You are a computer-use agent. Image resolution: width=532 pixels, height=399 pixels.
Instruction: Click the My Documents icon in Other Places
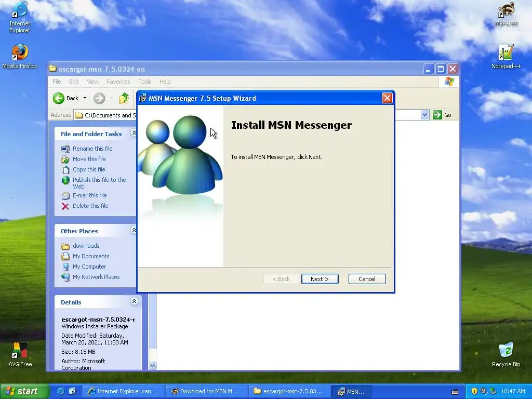(x=65, y=256)
